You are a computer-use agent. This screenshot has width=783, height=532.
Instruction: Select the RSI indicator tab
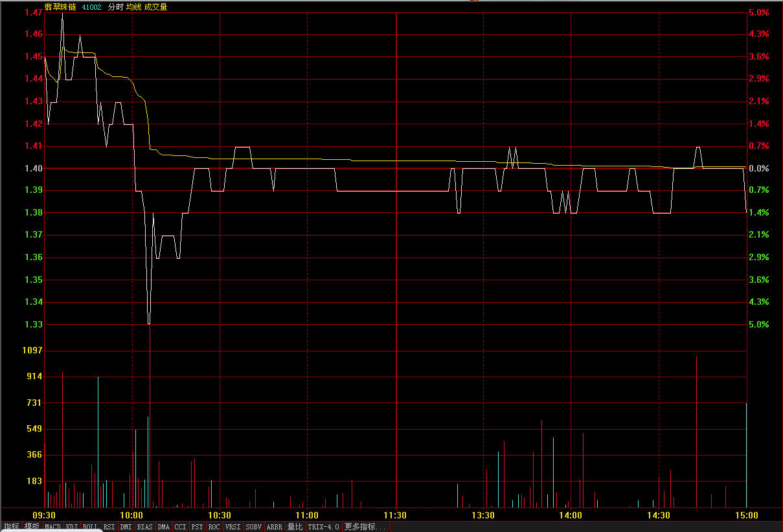pos(109,527)
